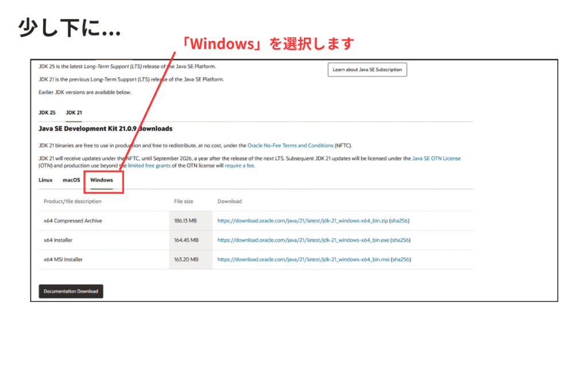Click the require a fee link
Screen dimensions: 588x392
239,165
